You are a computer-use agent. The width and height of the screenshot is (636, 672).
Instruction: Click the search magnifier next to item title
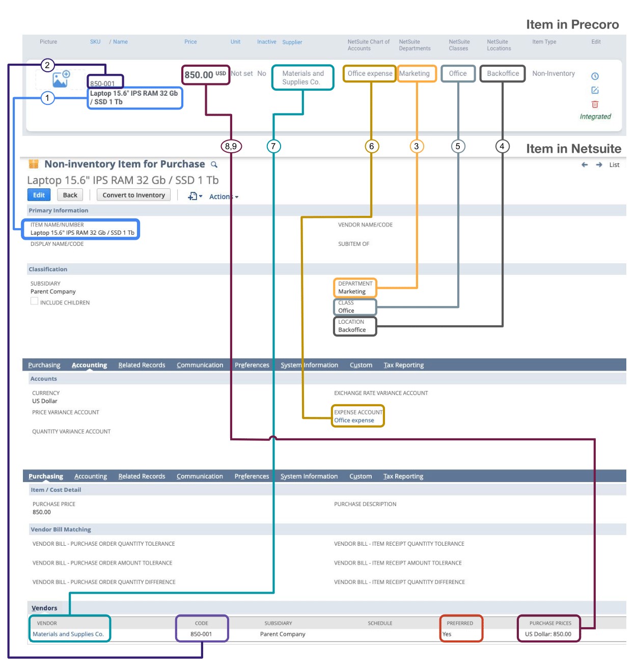[214, 164]
